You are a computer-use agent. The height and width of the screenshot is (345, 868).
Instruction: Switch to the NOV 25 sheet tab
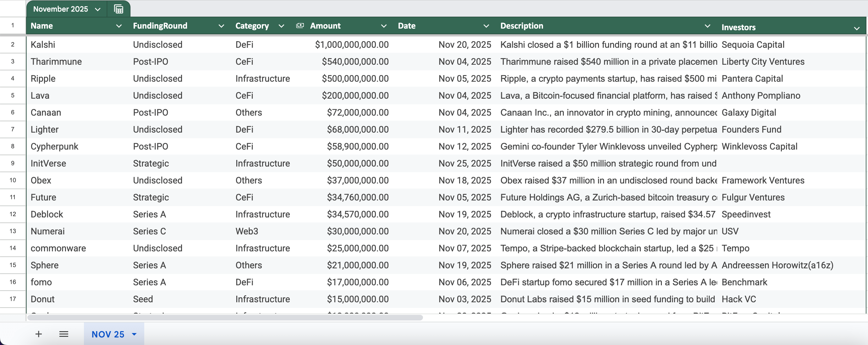tap(108, 334)
